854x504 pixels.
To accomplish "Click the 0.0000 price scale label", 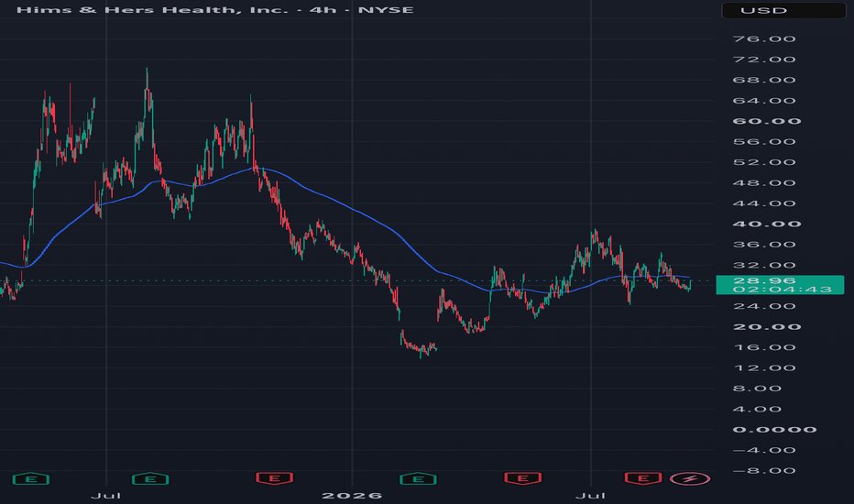I will (x=774, y=430).
